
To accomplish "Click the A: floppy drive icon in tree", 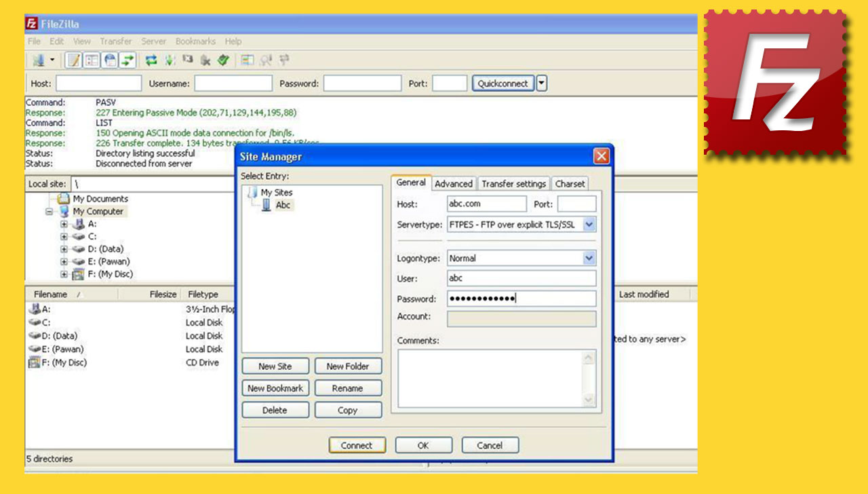I will coord(79,224).
